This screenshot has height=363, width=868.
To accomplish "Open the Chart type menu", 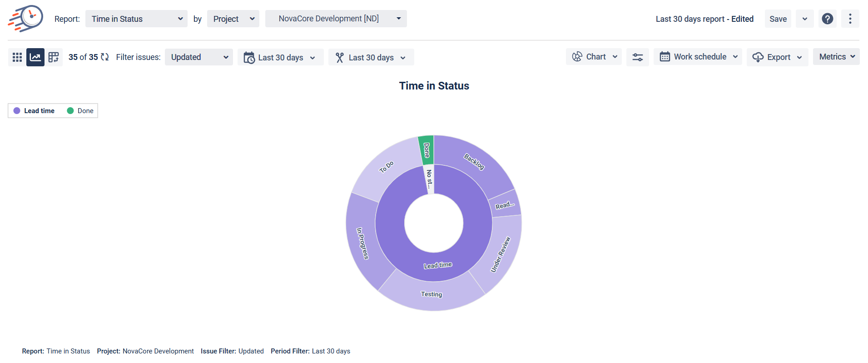I will (x=594, y=57).
